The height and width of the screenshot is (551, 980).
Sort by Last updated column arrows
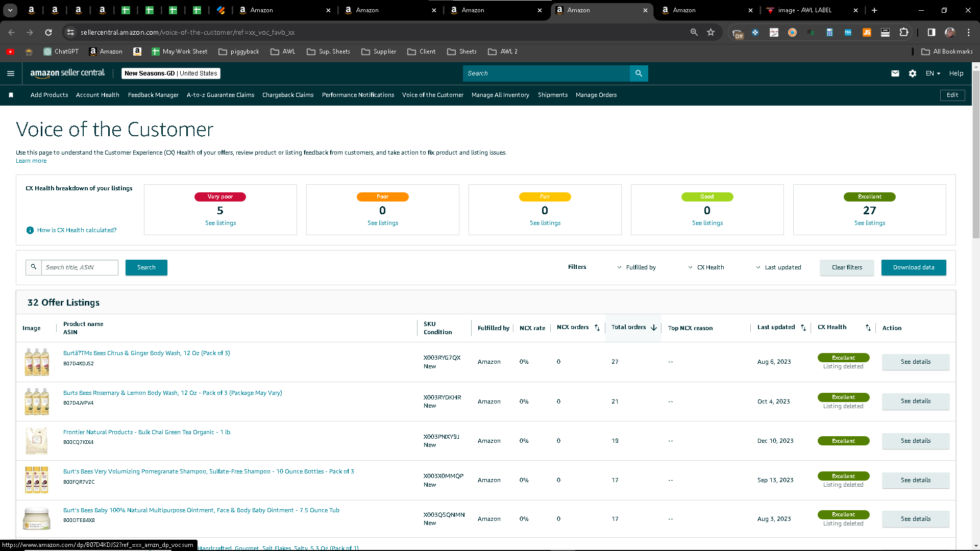(x=803, y=328)
